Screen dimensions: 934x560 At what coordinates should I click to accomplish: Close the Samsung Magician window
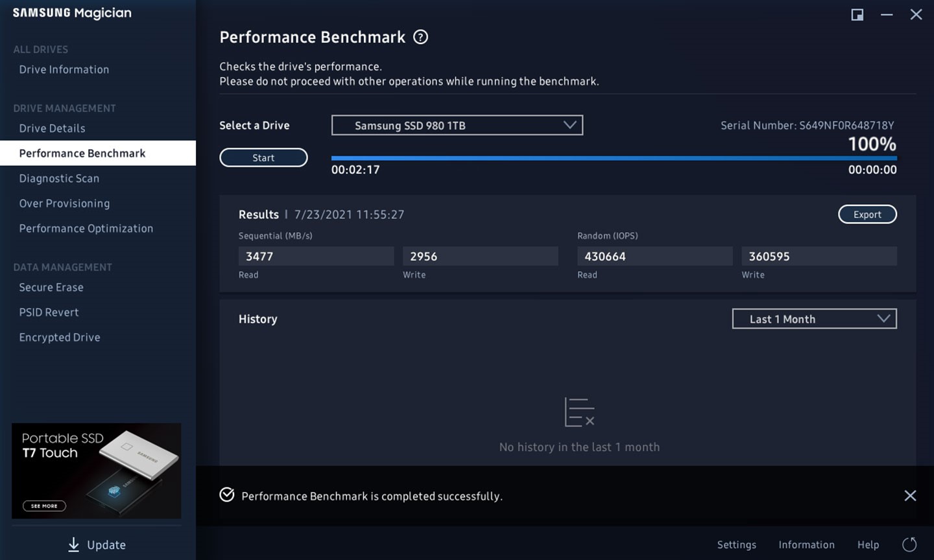click(916, 14)
